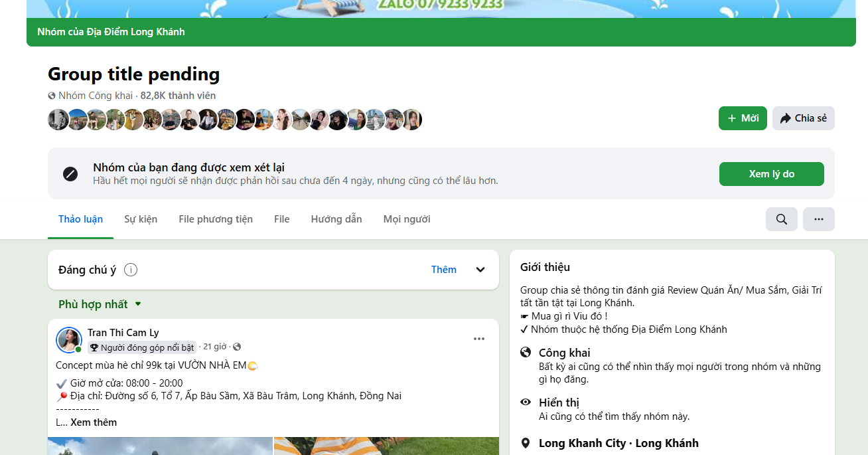Screen dimensions: 868x455
Task: Open the Mọi người tab
Action: (407, 219)
